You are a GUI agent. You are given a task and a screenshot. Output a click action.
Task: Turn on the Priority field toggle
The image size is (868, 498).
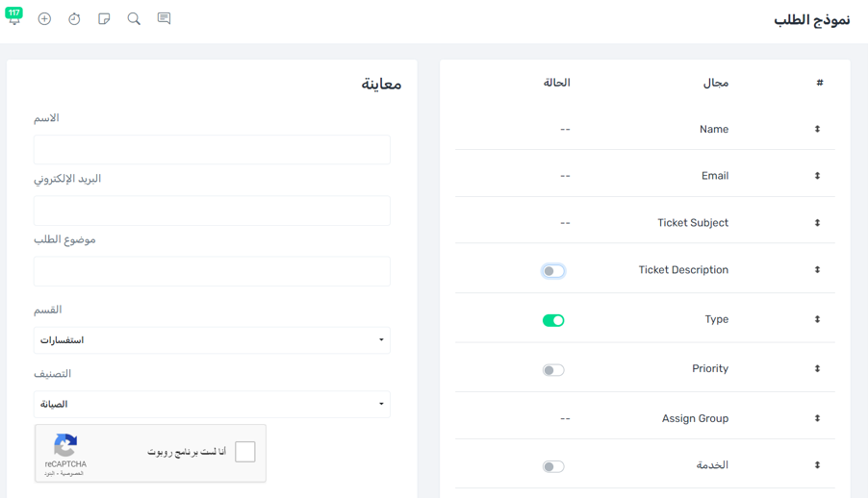pyautogui.click(x=553, y=370)
